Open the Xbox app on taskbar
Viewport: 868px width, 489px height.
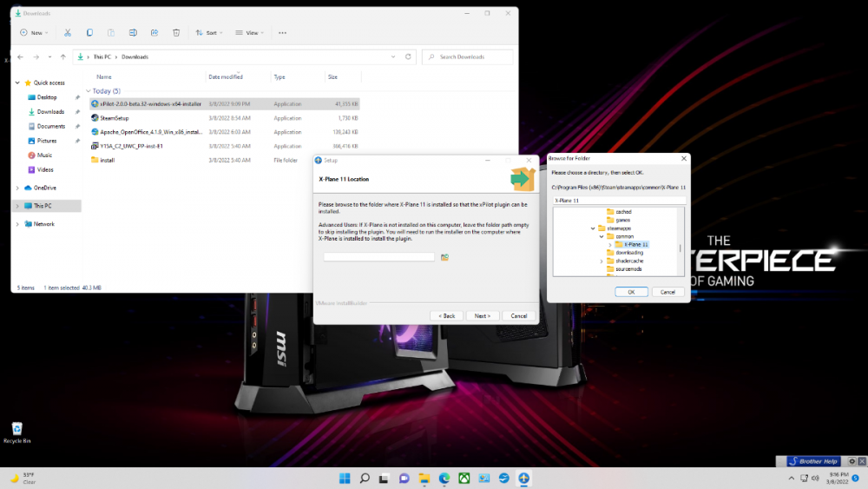[464, 478]
